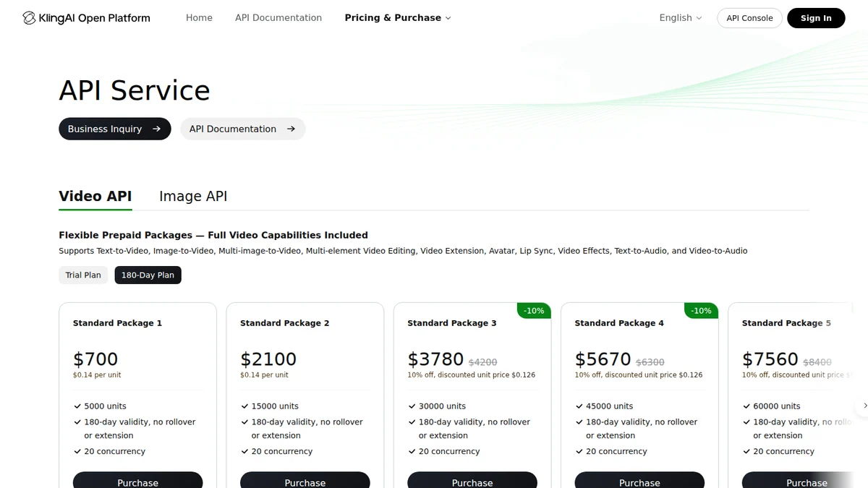Image resolution: width=868 pixels, height=488 pixels.
Task: Switch to the Video API tab
Action: coord(95,196)
